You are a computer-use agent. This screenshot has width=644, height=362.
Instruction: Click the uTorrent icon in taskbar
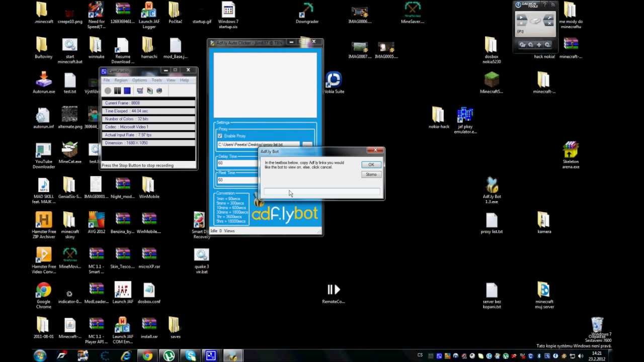[169, 355]
